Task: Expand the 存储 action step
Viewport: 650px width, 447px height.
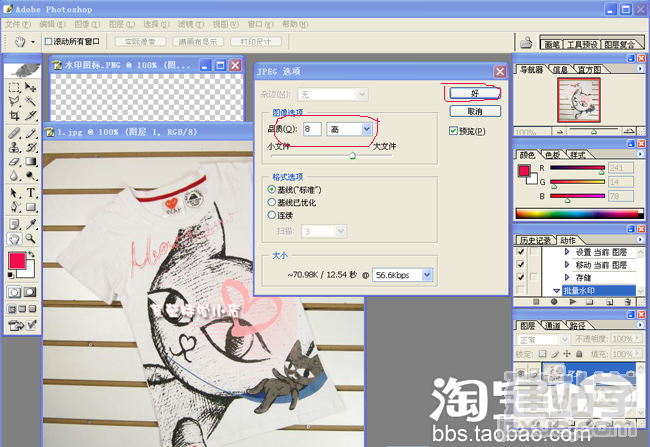Action: click(x=567, y=277)
